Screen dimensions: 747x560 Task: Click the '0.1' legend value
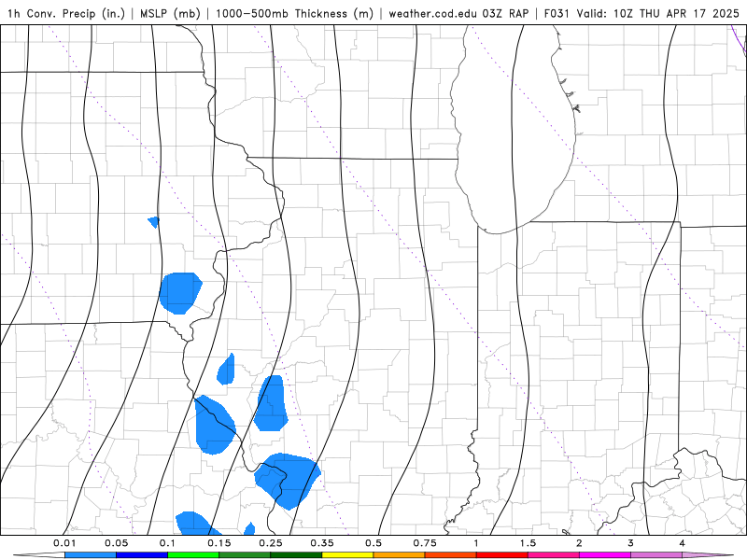point(167,543)
